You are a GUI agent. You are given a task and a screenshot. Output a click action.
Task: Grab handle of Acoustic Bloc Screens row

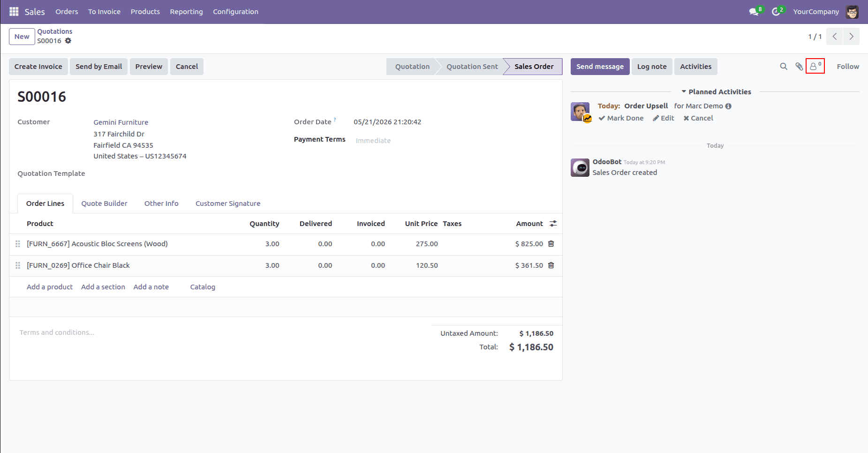[18, 244]
